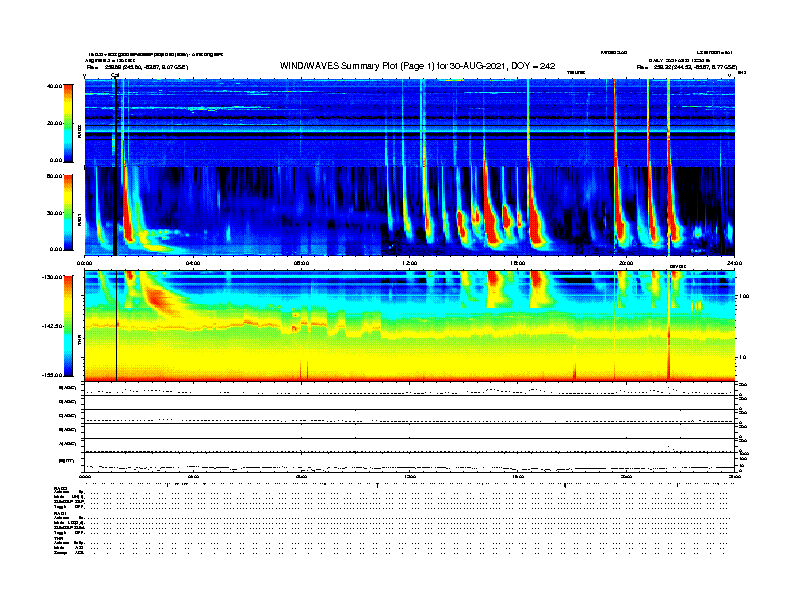
Task: Click the RAD1 heading in the bottom status table
Action: (61, 514)
